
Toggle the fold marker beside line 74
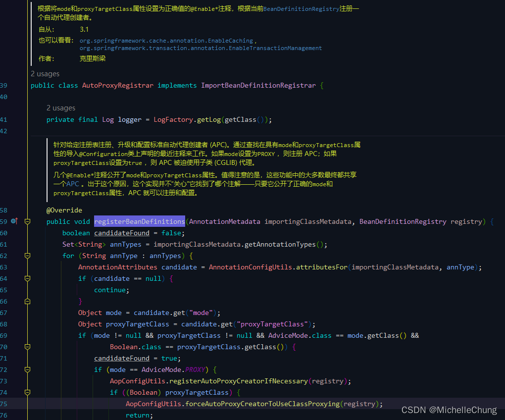pos(27,392)
